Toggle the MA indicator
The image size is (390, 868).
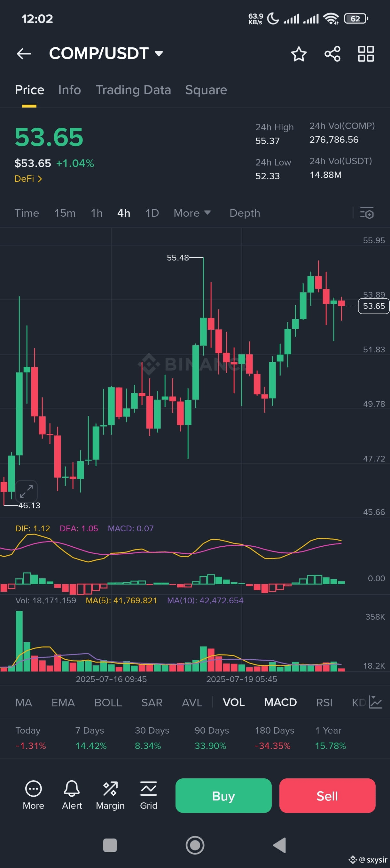pyautogui.click(x=24, y=703)
